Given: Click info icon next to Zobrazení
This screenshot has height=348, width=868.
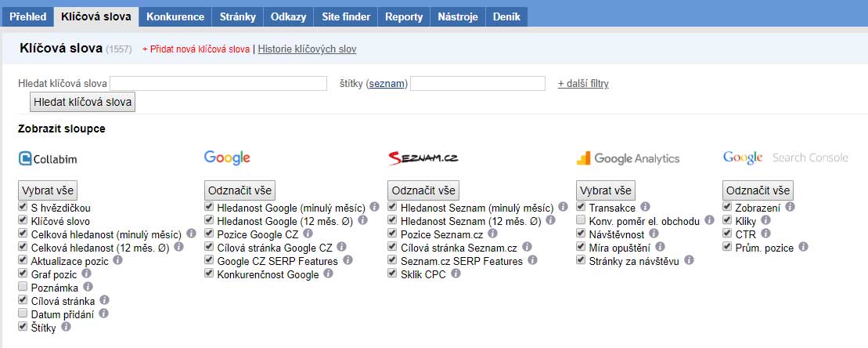Looking at the screenshot, I should 790,207.
